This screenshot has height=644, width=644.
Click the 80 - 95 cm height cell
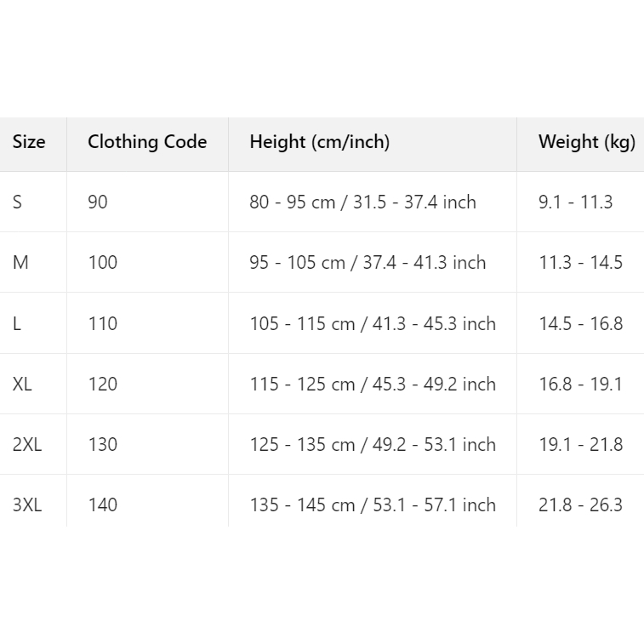coord(362,202)
